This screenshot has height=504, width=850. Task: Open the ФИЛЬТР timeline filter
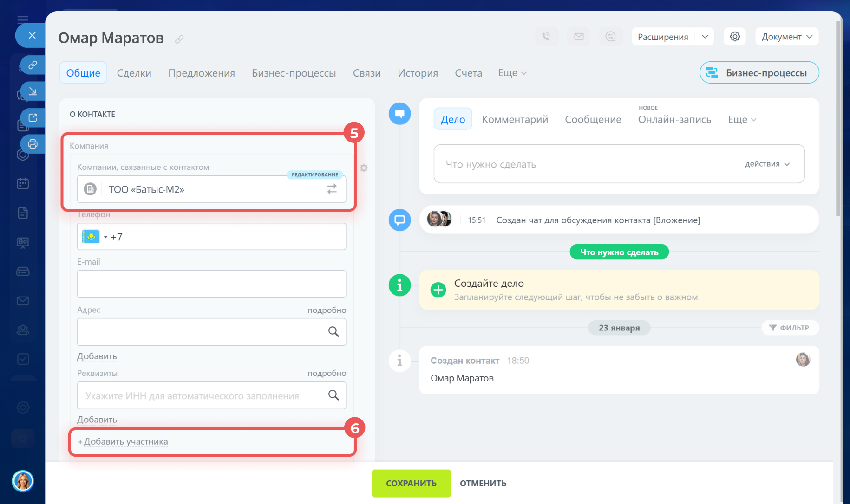(x=790, y=328)
